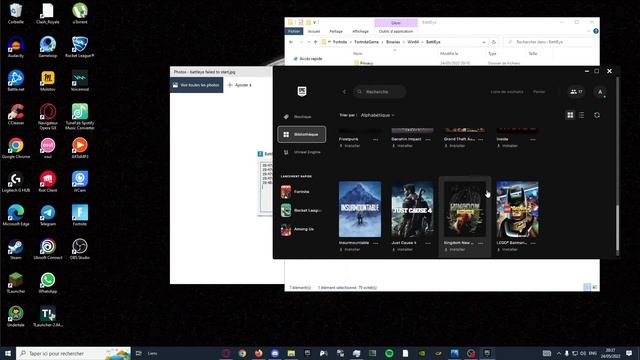Open the three-dots menu for Inside
Screen dimensions: 640x360
tap(533, 140)
